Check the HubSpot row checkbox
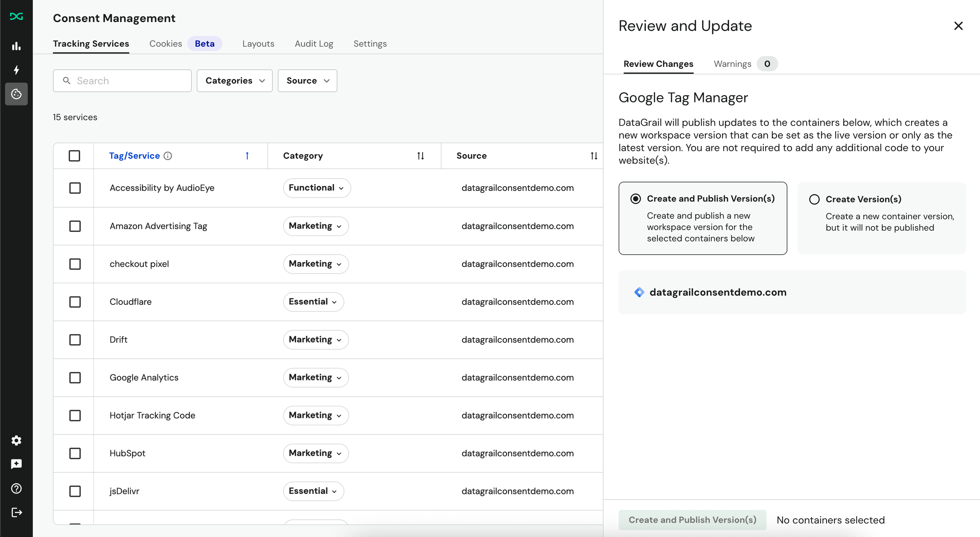This screenshot has height=537, width=980. click(75, 454)
